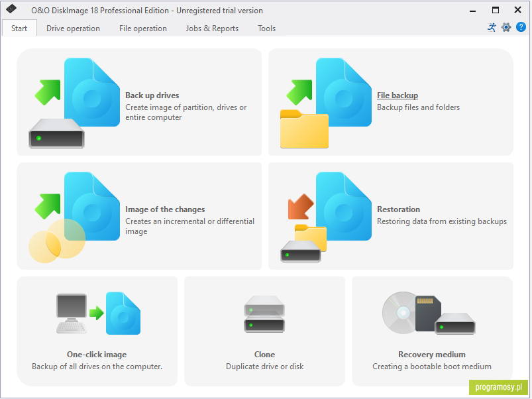
Task: Open the Tools tab
Action: (266, 28)
